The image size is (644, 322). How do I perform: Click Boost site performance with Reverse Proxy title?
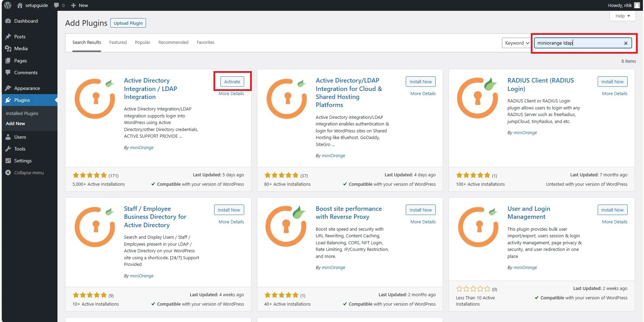pyautogui.click(x=349, y=213)
